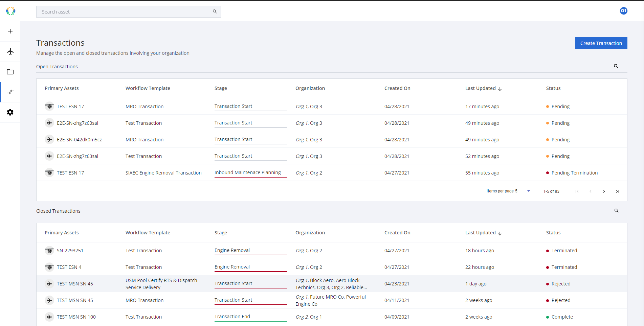This screenshot has width=644, height=326.
Task: Click the Inbound Maintenace Planning stage
Action: point(248,172)
